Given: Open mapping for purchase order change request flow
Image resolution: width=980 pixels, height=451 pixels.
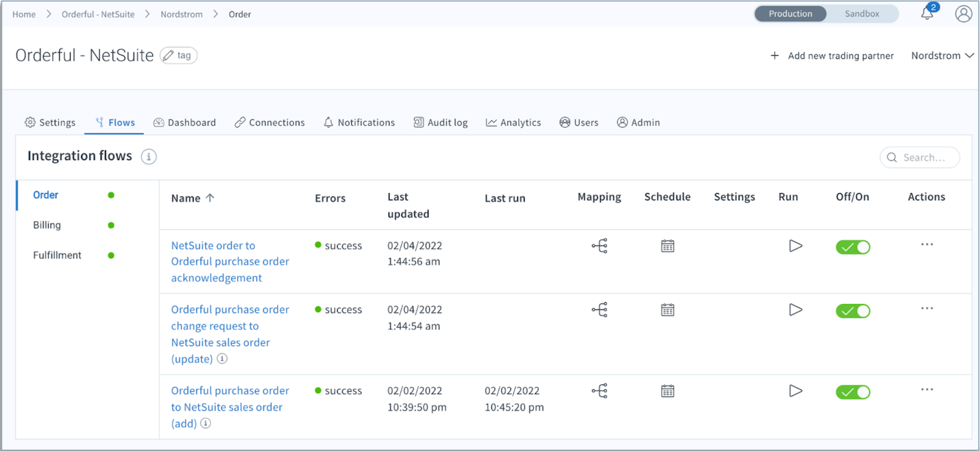Looking at the screenshot, I should pos(600,310).
